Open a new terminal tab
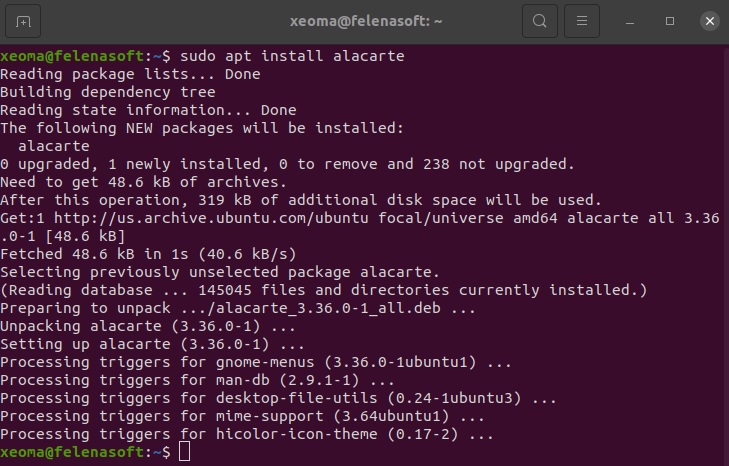 click(x=23, y=21)
